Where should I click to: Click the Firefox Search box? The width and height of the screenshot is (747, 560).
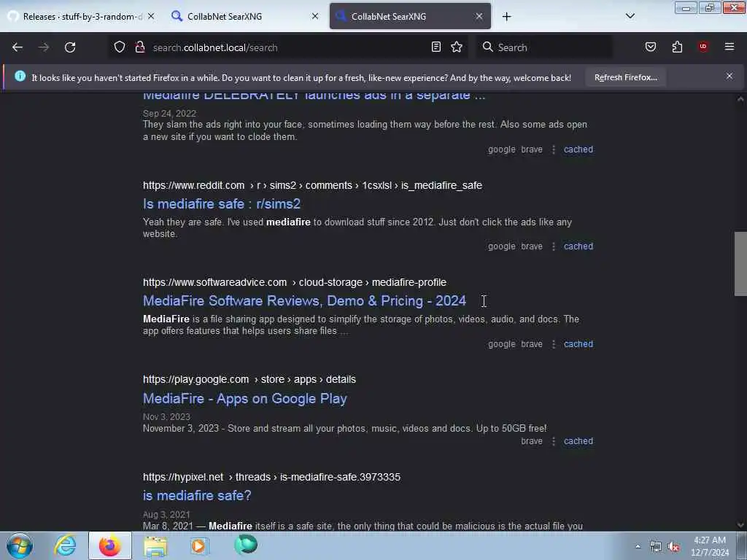[544, 47]
